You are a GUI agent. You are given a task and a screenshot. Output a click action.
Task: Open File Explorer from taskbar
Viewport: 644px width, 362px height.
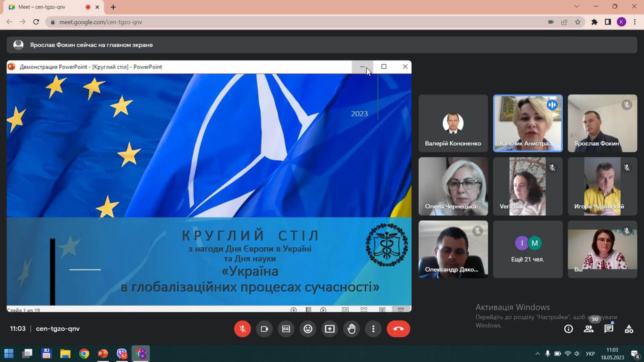point(65,354)
